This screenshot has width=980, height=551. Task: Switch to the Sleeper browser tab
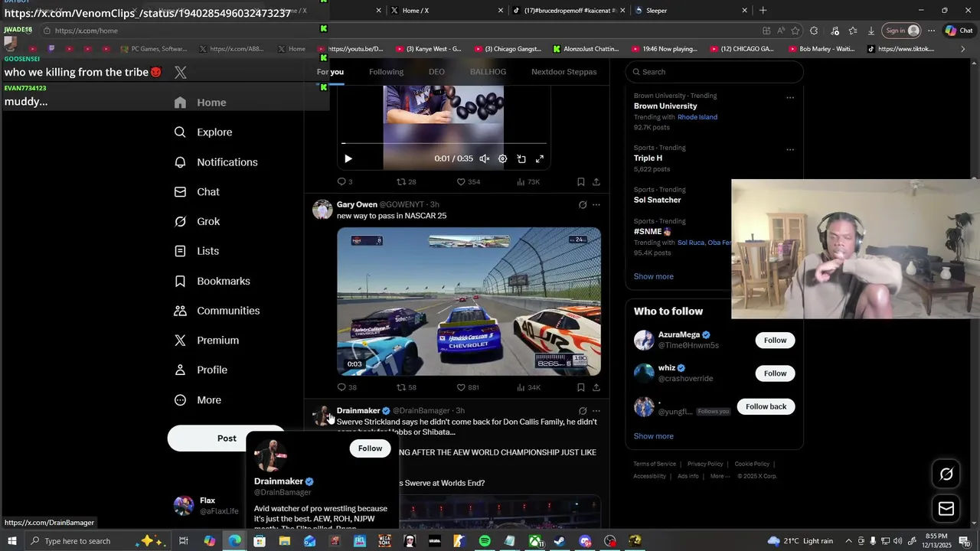coord(691,11)
